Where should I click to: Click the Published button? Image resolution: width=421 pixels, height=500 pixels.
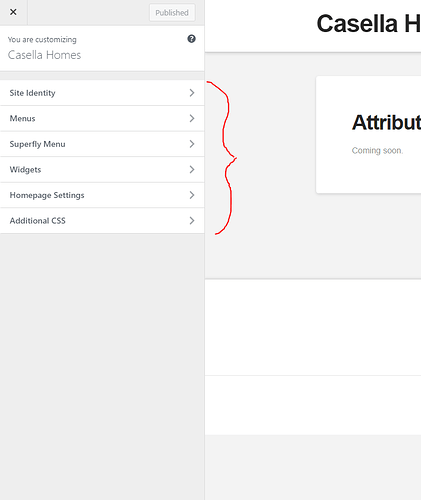point(172,13)
